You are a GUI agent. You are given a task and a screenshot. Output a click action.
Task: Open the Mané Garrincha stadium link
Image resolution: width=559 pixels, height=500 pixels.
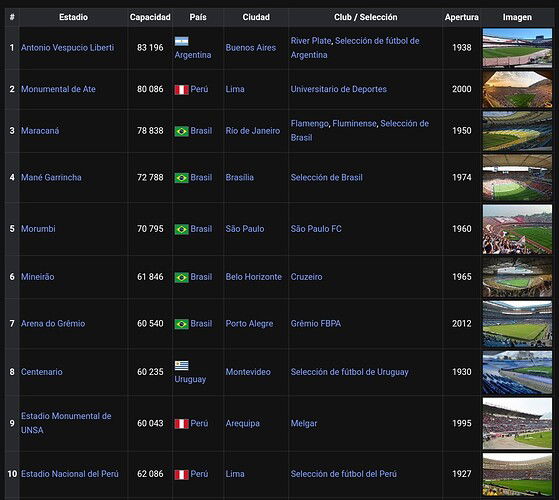tap(51, 177)
